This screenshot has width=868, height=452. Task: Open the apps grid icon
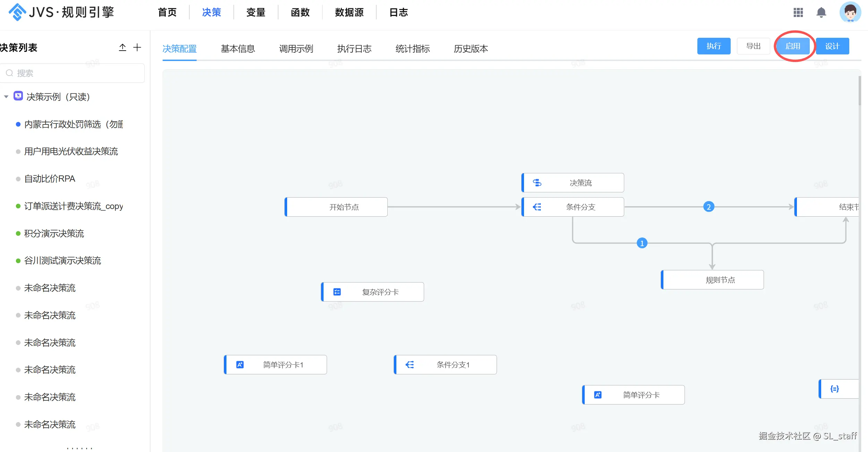point(798,13)
